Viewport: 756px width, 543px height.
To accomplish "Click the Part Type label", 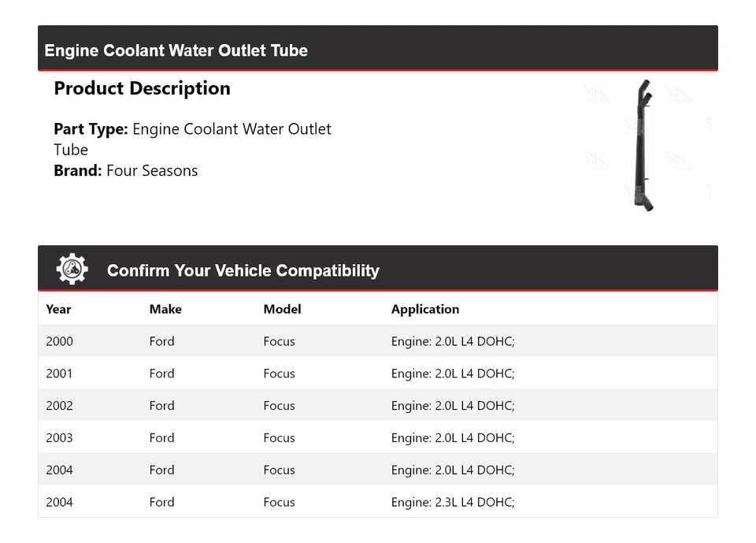I will (91, 128).
